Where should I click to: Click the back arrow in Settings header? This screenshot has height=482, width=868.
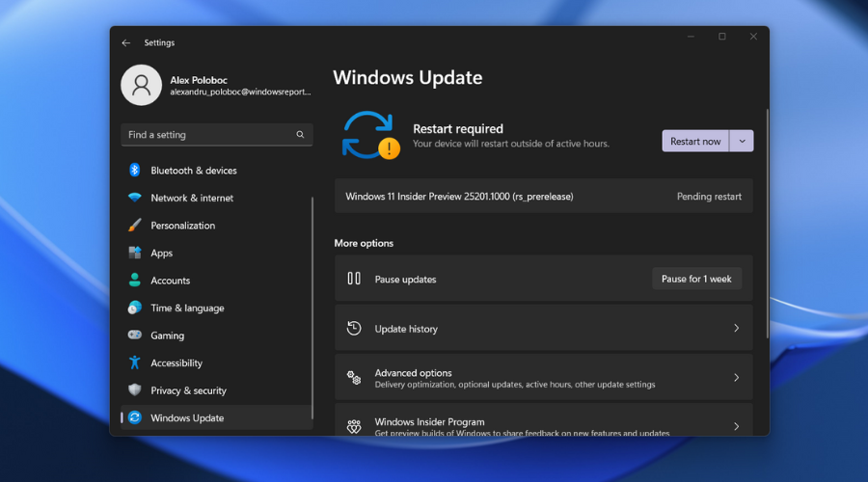pos(126,42)
